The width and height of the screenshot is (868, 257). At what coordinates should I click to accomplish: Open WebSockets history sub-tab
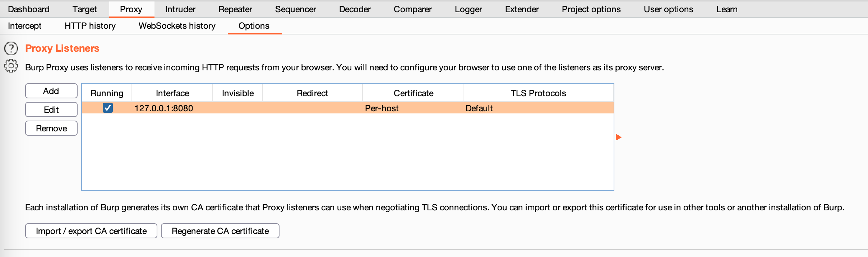click(x=177, y=26)
